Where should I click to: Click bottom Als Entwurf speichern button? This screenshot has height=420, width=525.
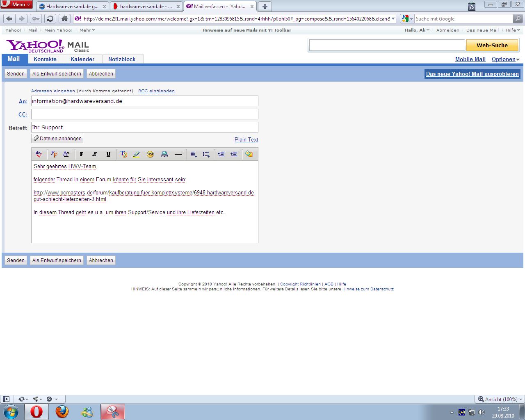click(x=57, y=260)
